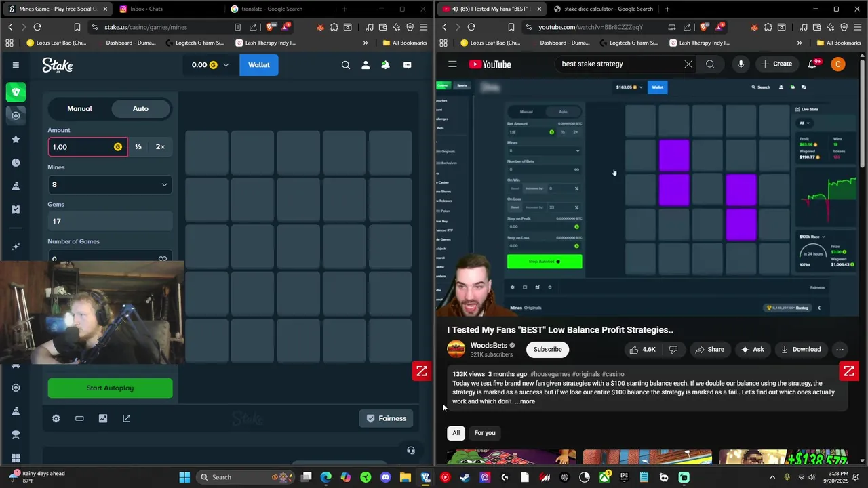The height and width of the screenshot is (488, 868).
Task: Like the WoodsBets video
Action: (x=642, y=350)
